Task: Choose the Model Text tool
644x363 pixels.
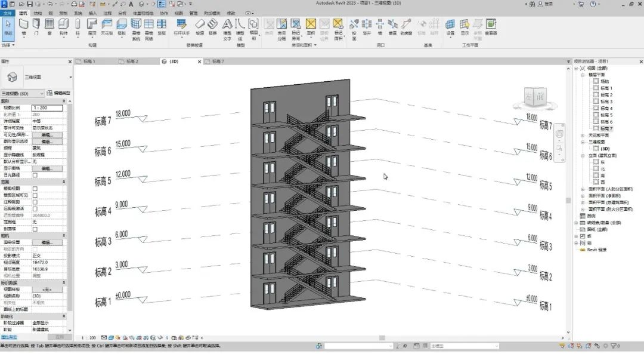Action: pyautogui.click(x=227, y=30)
